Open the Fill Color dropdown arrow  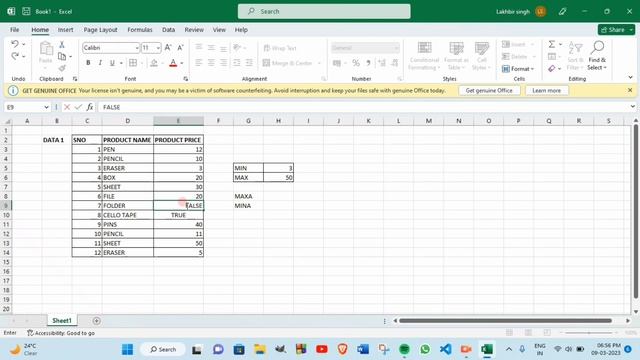click(162, 63)
